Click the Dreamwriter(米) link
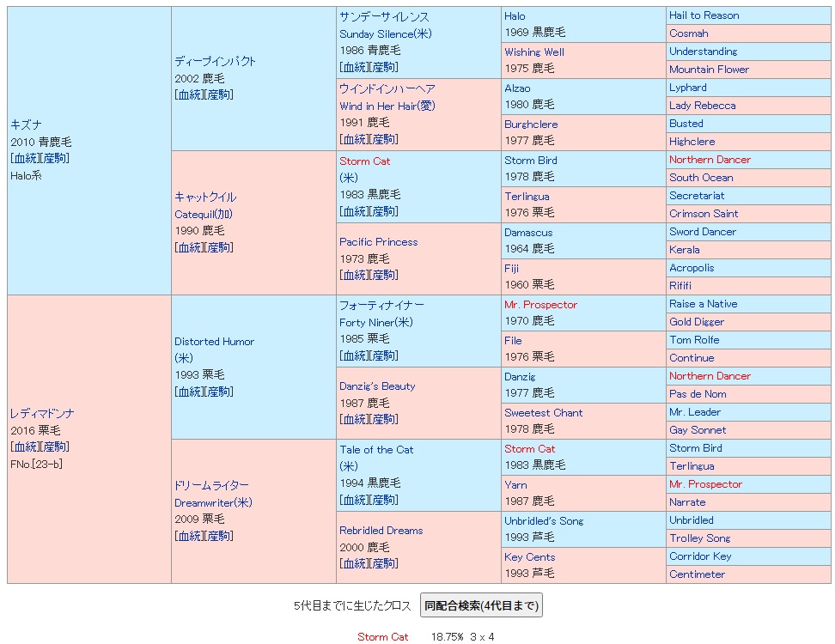Viewport: 835px width, 644px height. pyautogui.click(x=213, y=502)
